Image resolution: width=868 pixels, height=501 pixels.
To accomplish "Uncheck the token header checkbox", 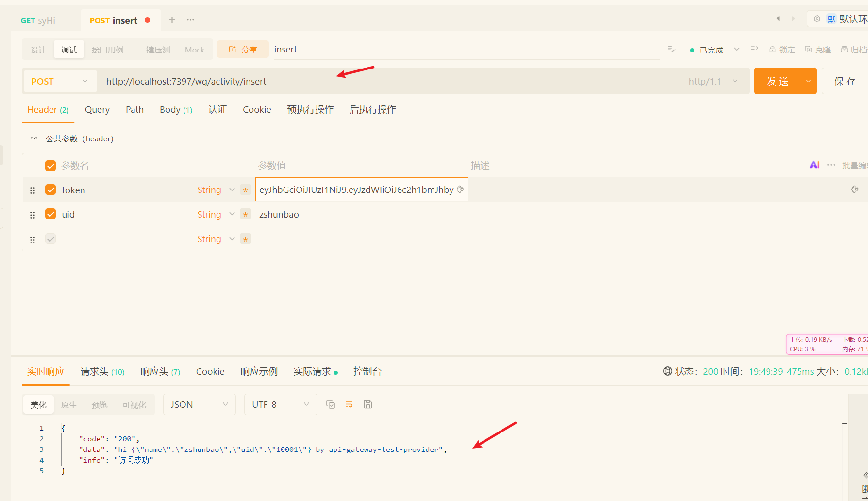I will (x=50, y=190).
